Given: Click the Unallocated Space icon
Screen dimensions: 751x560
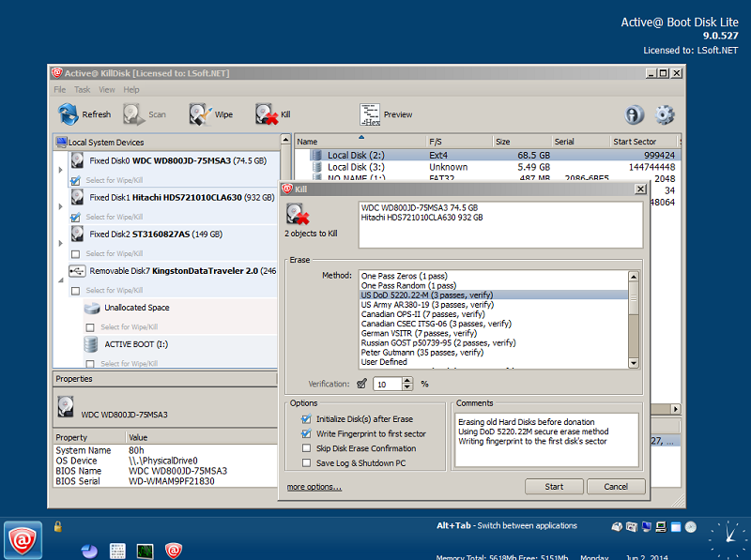Looking at the screenshot, I should [92, 308].
